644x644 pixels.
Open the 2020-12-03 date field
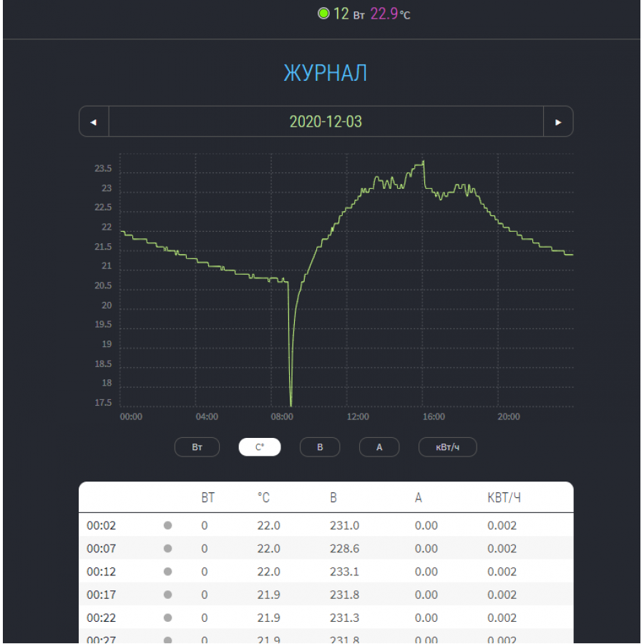[x=326, y=122]
